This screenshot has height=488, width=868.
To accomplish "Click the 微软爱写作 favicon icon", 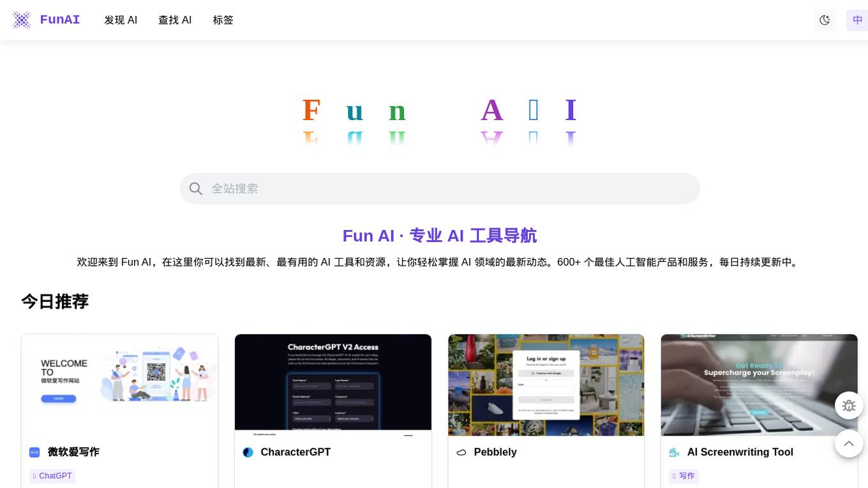I will [34, 452].
